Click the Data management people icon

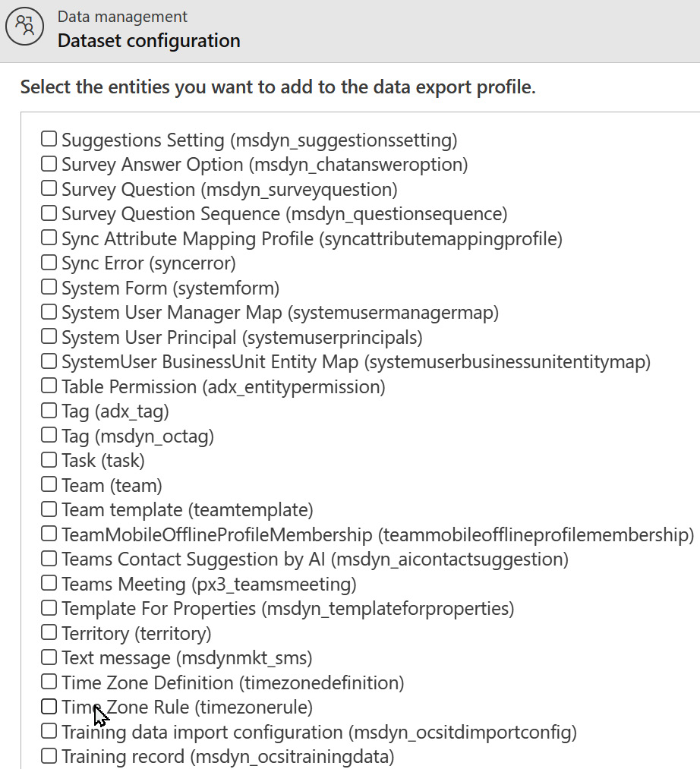(24, 26)
